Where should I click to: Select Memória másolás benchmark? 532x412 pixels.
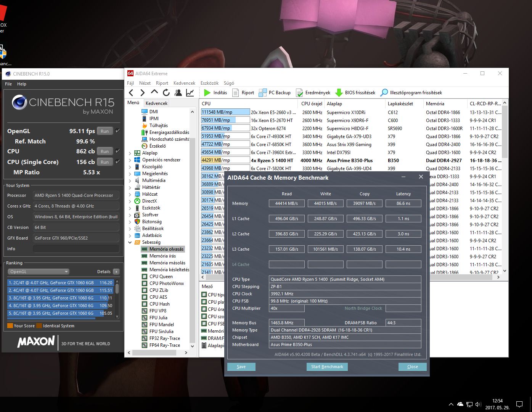[167, 263]
